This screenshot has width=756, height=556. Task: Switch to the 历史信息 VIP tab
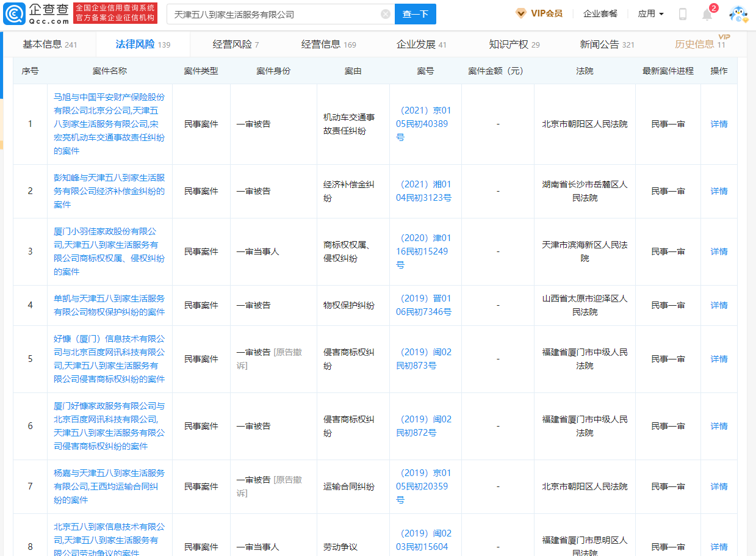pos(700,44)
